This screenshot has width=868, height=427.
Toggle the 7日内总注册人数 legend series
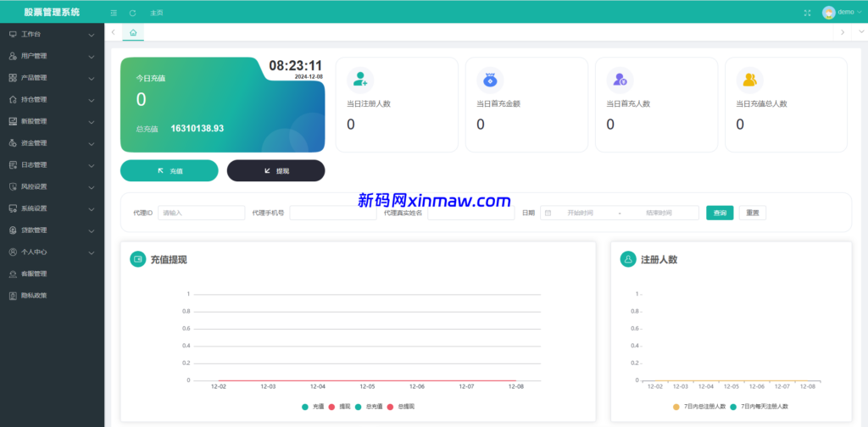698,407
